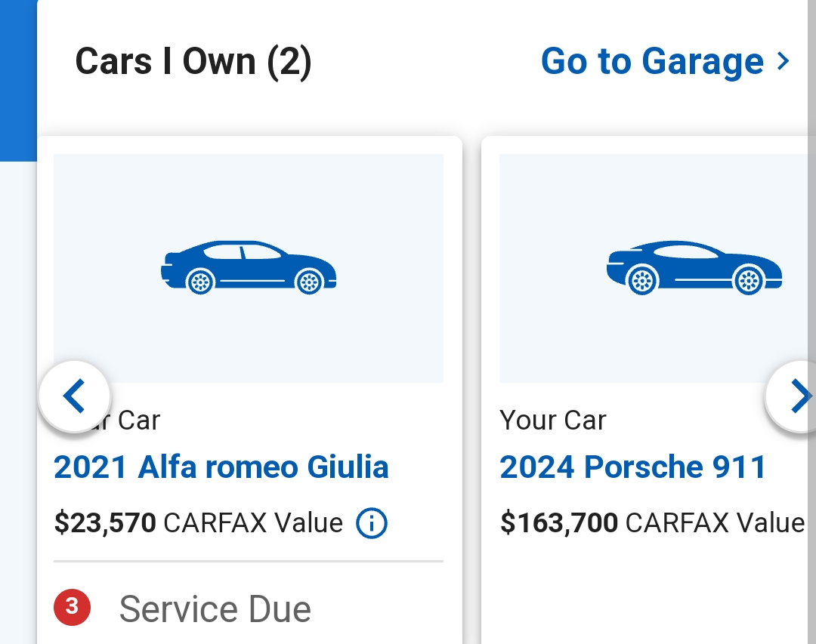Click the Cars I Own (2) heading

click(193, 61)
